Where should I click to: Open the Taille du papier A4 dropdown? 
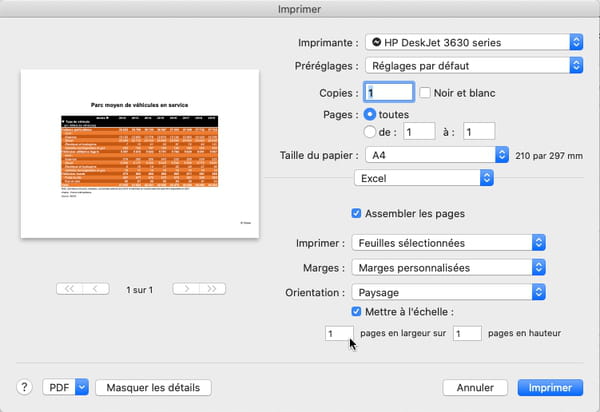point(437,155)
